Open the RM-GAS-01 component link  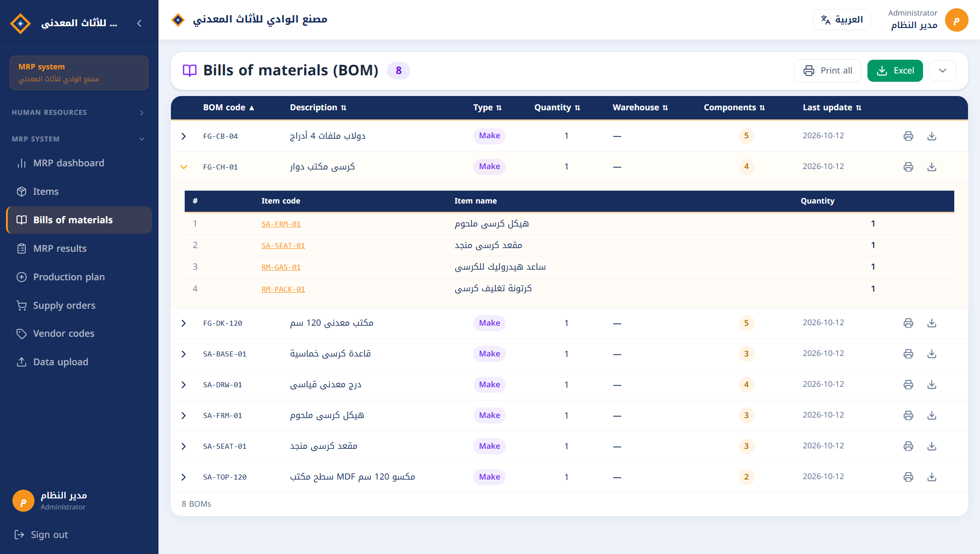pyautogui.click(x=281, y=267)
